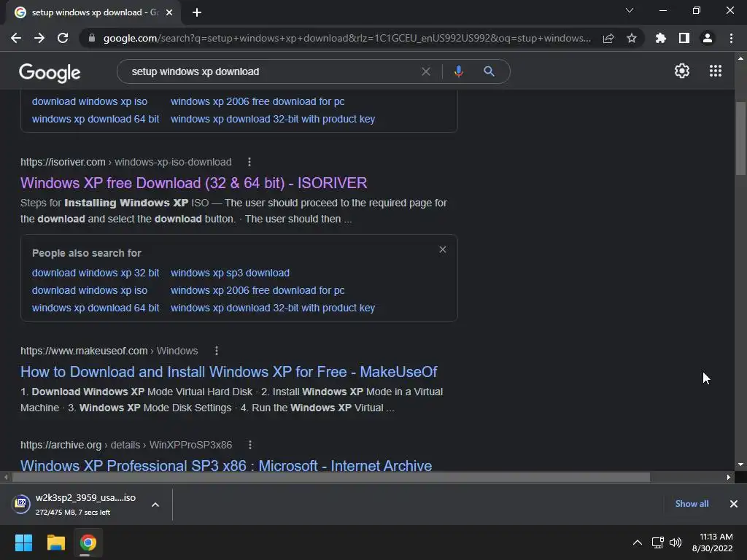Click the https://archive.org breadcrumb

61,445
